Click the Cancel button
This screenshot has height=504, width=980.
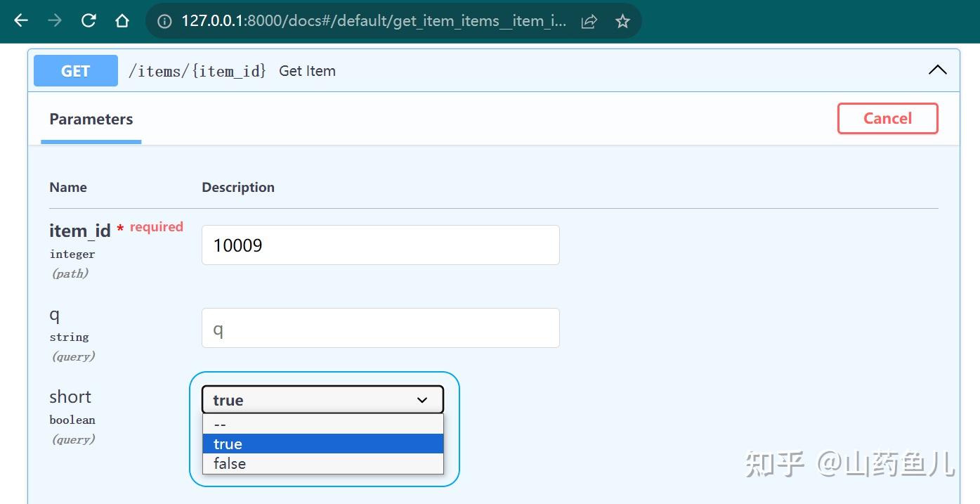click(x=888, y=118)
